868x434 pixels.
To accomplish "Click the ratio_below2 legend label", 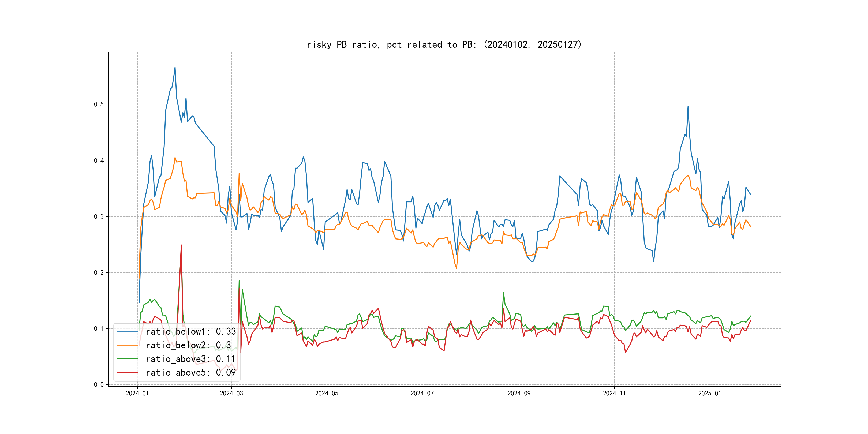I will tap(188, 345).
